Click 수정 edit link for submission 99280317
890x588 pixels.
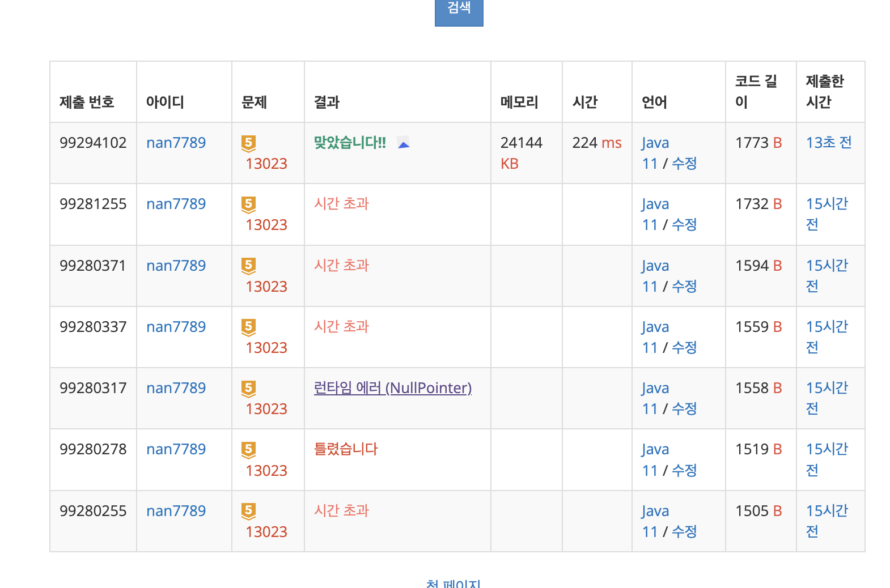(684, 409)
